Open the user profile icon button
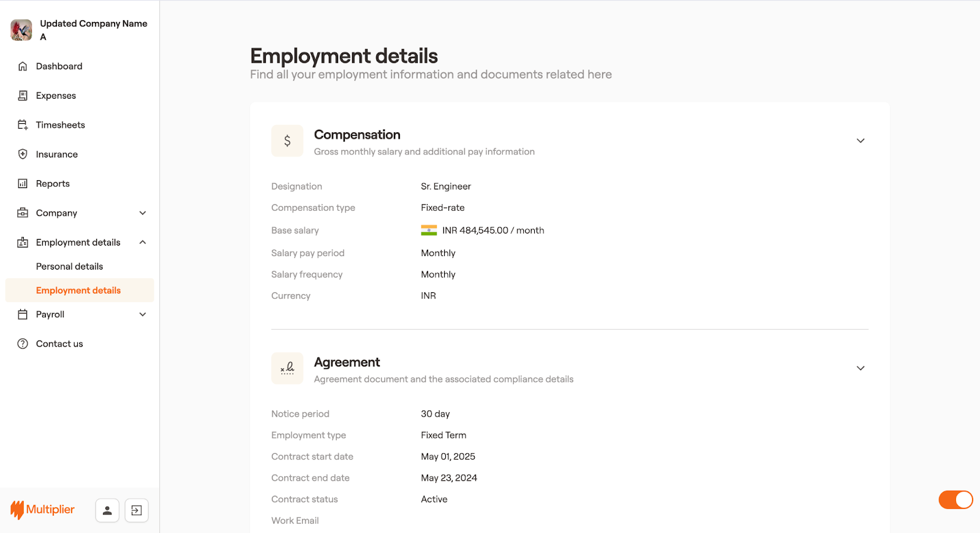Screen dimensions: 980x533 point(107,510)
